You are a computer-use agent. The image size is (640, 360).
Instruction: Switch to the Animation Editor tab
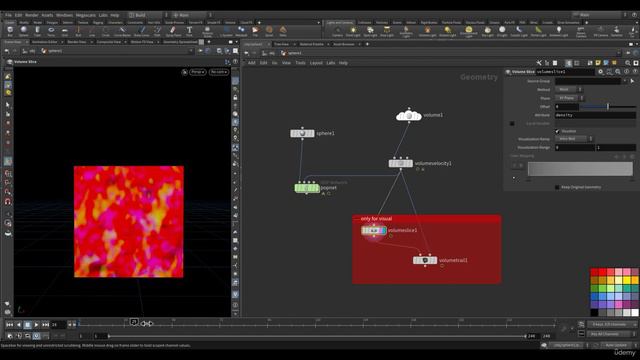[x=44, y=42]
